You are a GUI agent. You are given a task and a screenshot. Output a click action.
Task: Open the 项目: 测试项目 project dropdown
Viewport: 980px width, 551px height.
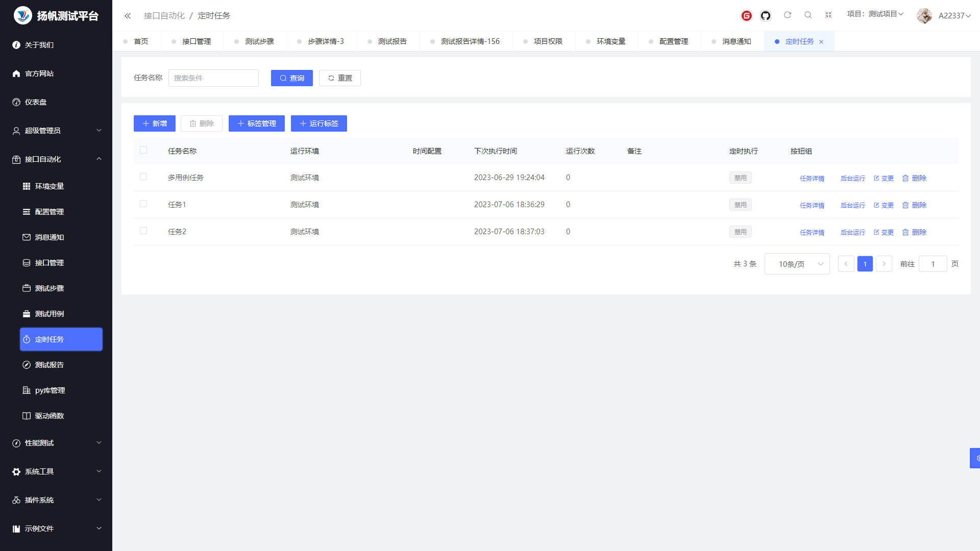click(x=875, y=14)
